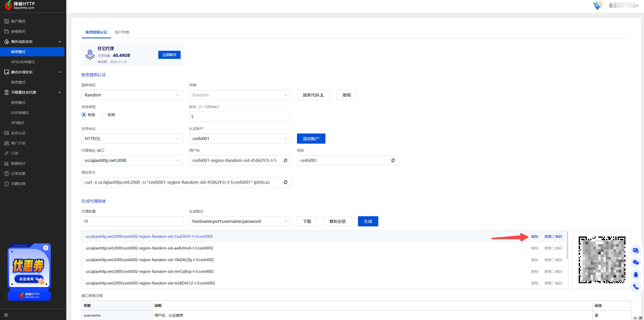
Task: Click the online chat message floating icon
Action: tap(636, 250)
